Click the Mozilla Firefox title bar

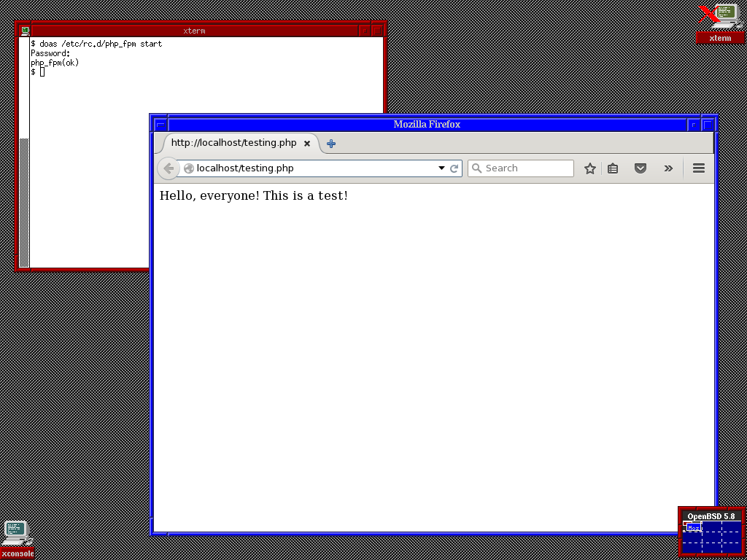[x=427, y=125]
